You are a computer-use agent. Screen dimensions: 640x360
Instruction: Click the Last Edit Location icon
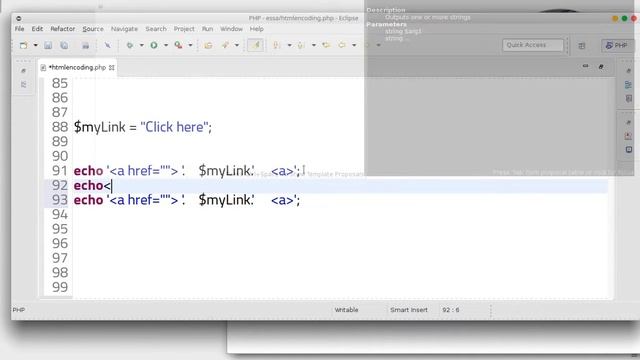326,45
